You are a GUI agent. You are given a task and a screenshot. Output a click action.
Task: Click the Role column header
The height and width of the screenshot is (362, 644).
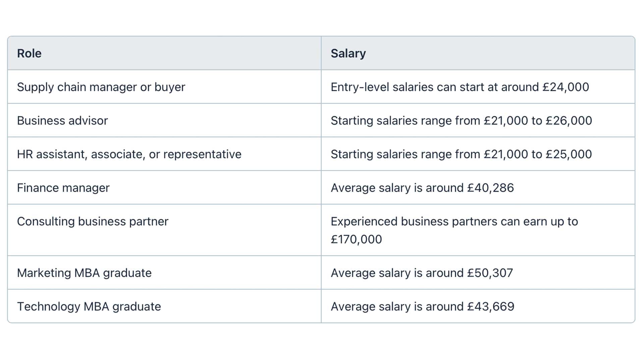(29, 53)
